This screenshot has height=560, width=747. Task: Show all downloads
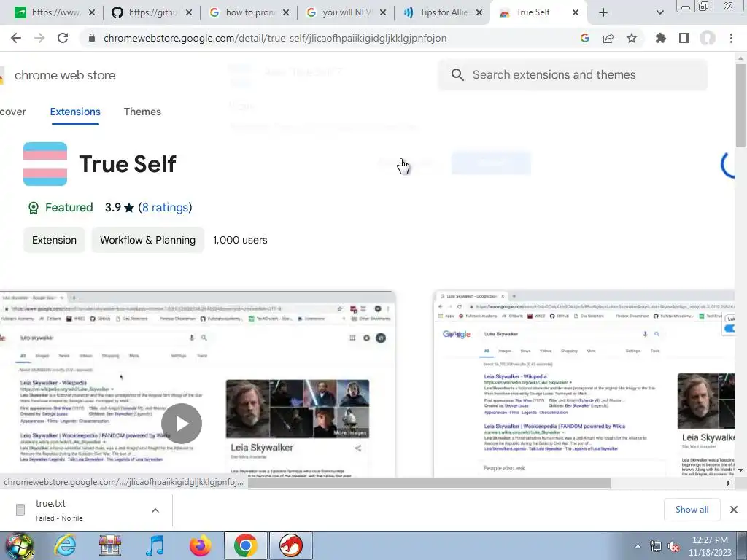point(692,510)
